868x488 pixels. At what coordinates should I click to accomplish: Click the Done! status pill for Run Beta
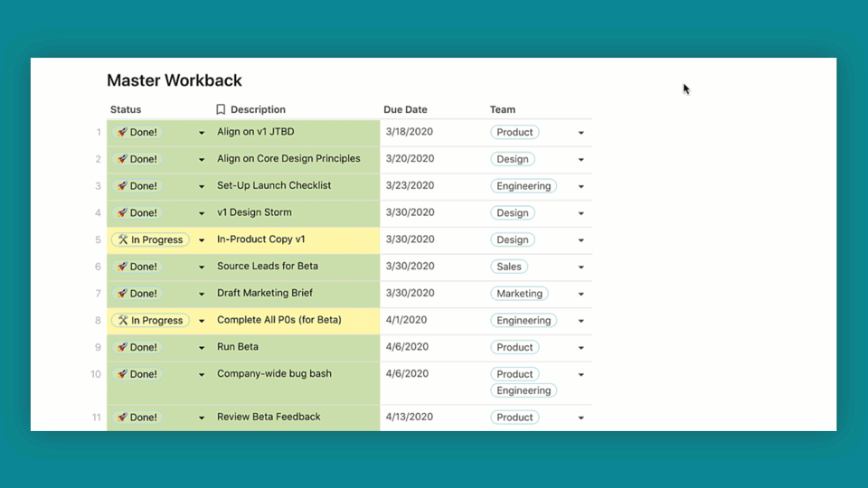tap(137, 347)
